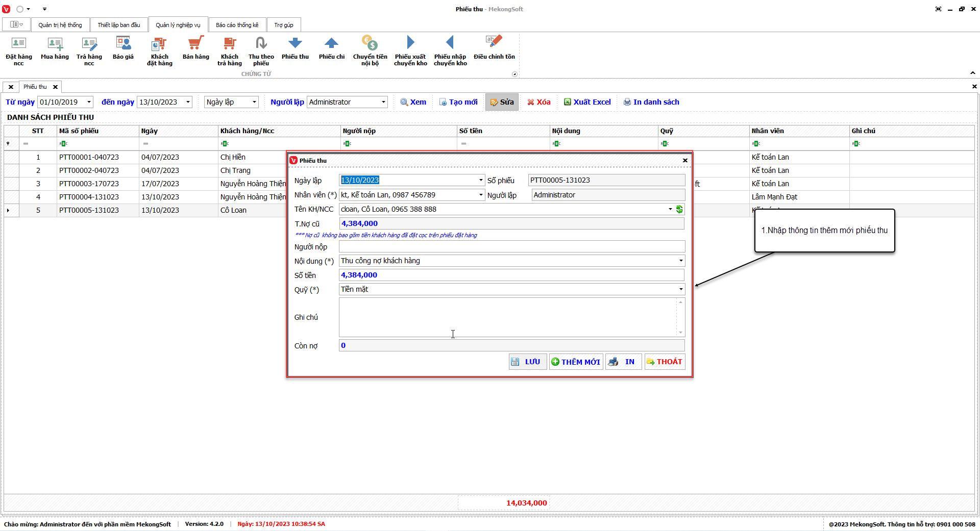Select row PTT00003-170723 in the list

tap(89, 184)
